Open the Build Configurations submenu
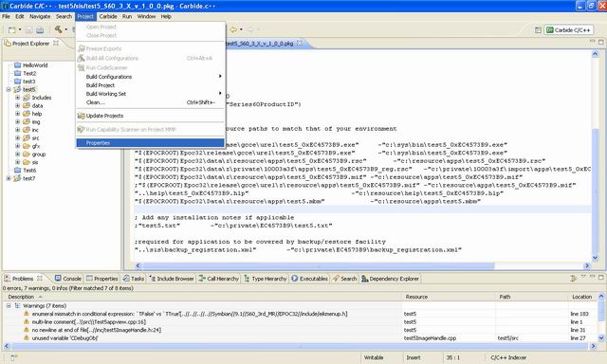This screenshot has height=364, width=607. 150,77
